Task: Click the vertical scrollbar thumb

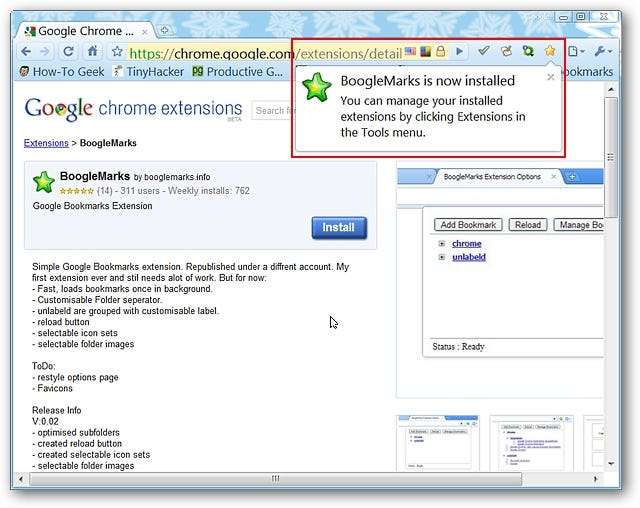Action: pyautogui.click(x=611, y=157)
